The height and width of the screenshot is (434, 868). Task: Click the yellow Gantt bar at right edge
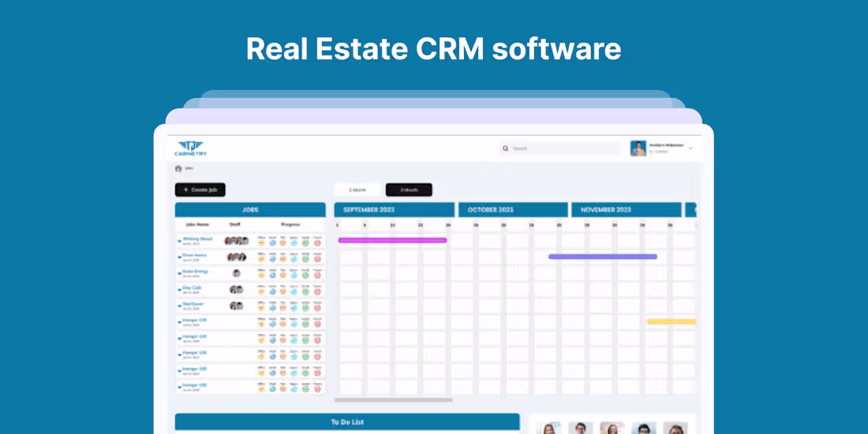[x=672, y=322]
